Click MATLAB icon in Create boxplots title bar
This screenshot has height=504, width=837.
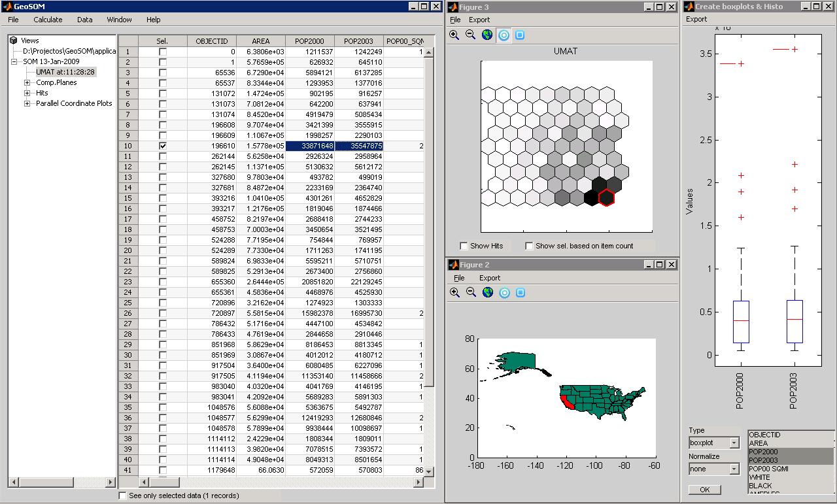click(x=689, y=7)
